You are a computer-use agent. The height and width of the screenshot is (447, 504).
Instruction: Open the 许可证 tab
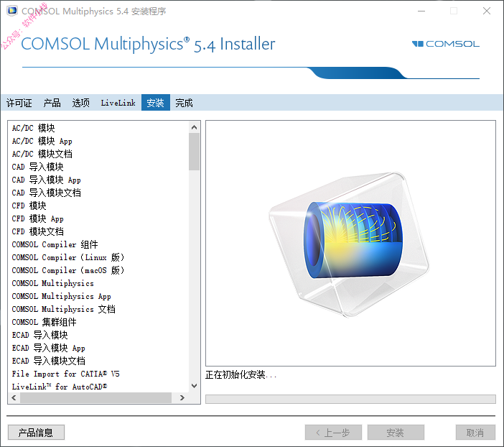19,103
